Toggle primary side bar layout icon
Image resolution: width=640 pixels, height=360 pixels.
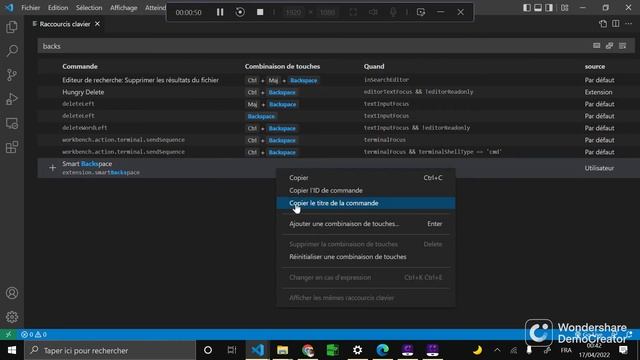pos(527,7)
